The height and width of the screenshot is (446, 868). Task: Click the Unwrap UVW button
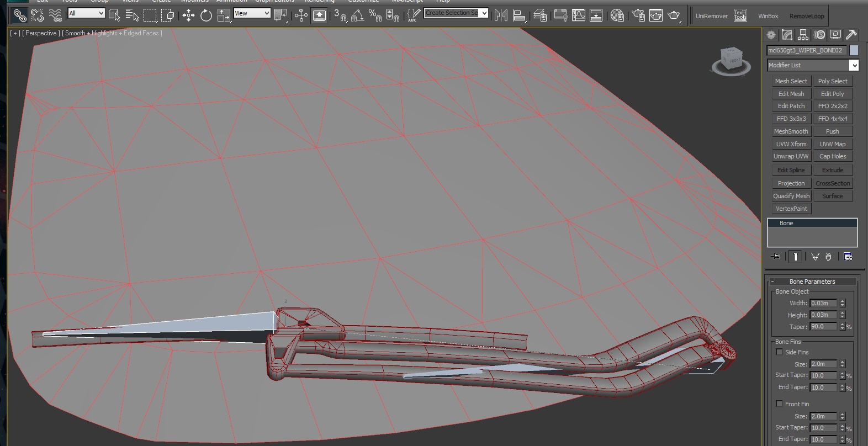791,156
